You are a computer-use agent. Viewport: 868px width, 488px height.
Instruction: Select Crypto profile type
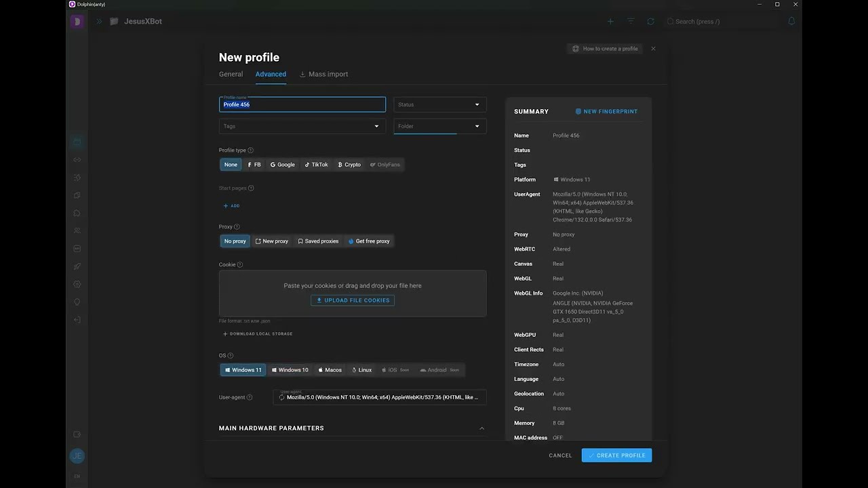[x=349, y=165]
